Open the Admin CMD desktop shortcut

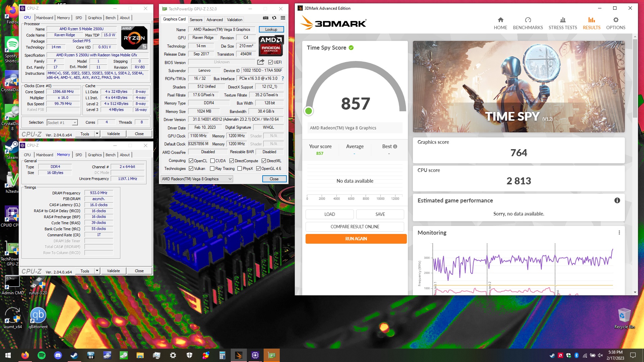tap(12, 285)
